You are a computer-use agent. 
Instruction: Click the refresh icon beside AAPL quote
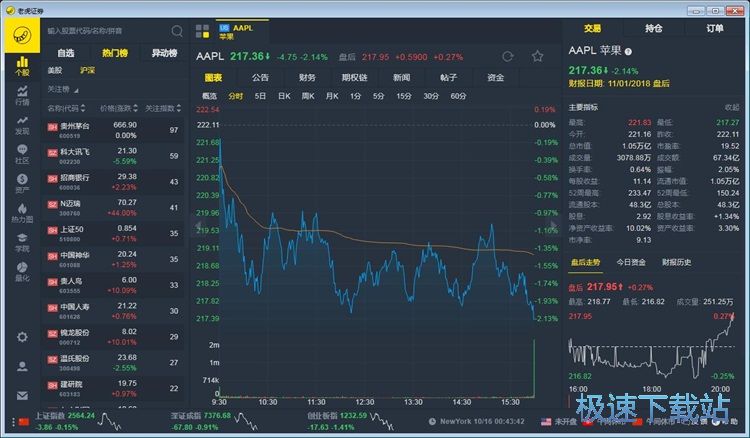pyautogui.click(x=508, y=57)
